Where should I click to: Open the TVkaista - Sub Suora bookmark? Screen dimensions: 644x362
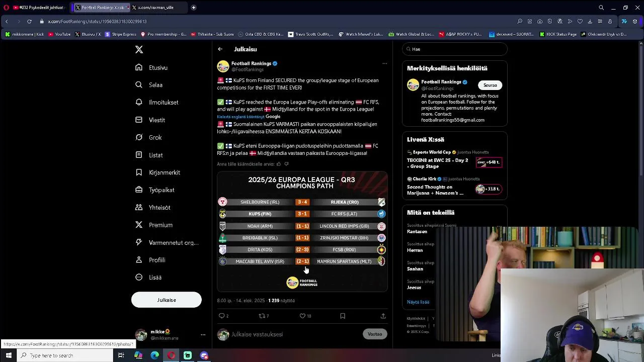(212, 34)
